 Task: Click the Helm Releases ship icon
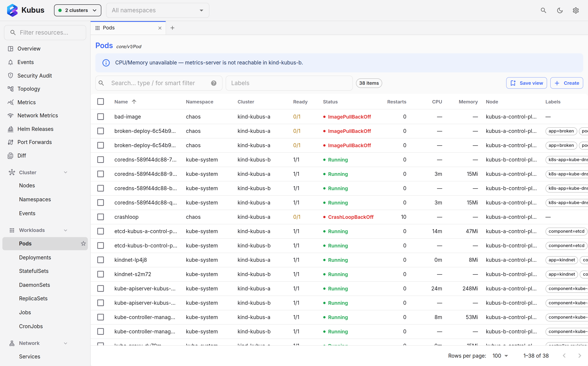(x=10, y=129)
